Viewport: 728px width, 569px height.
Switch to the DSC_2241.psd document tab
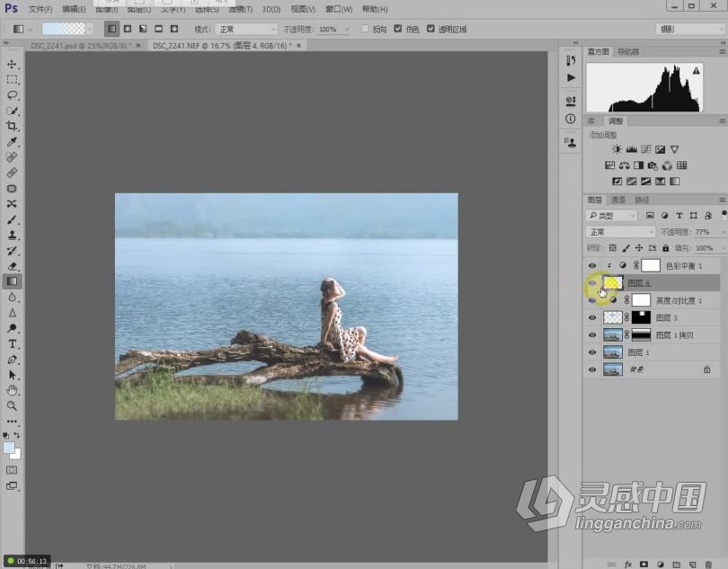[81, 46]
